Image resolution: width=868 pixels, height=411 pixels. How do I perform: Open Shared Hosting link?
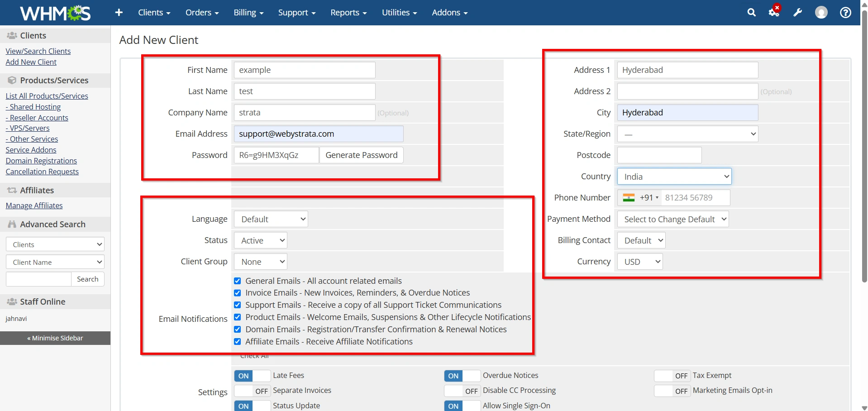33,107
